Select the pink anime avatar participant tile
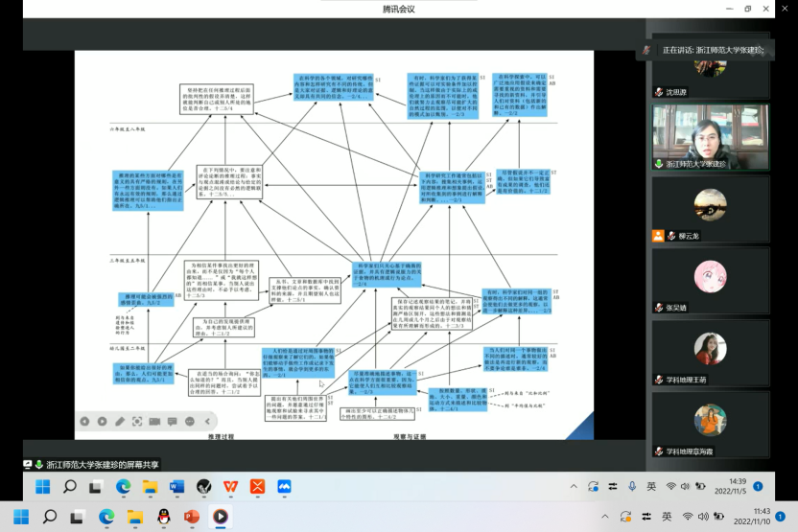Image resolution: width=798 pixels, height=532 pixels. 711,281
